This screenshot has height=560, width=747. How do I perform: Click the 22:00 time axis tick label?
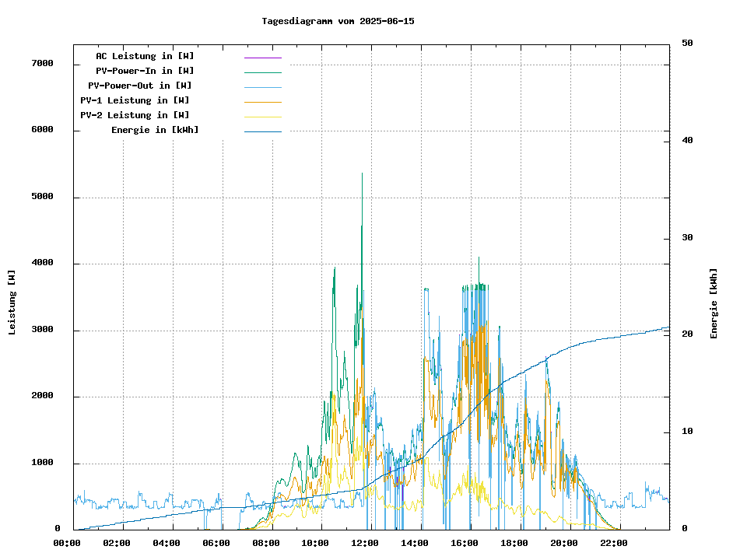pos(613,543)
